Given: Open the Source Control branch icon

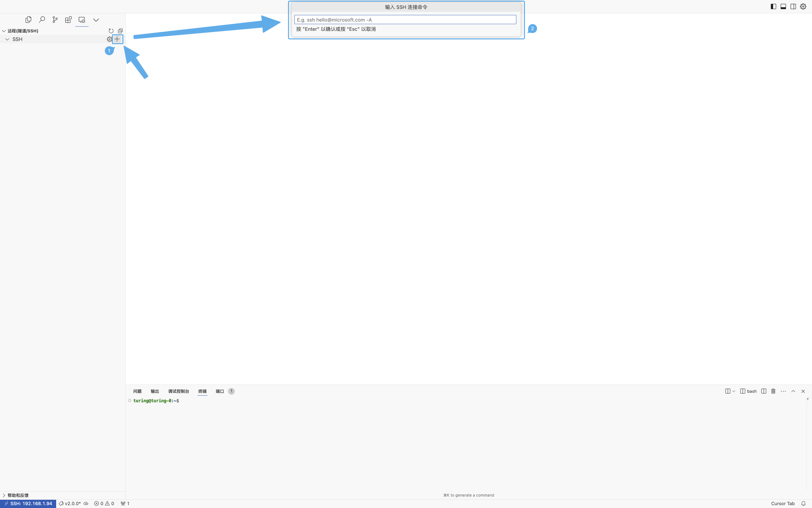Looking at the screenshot, I should (x=55, y=20).
